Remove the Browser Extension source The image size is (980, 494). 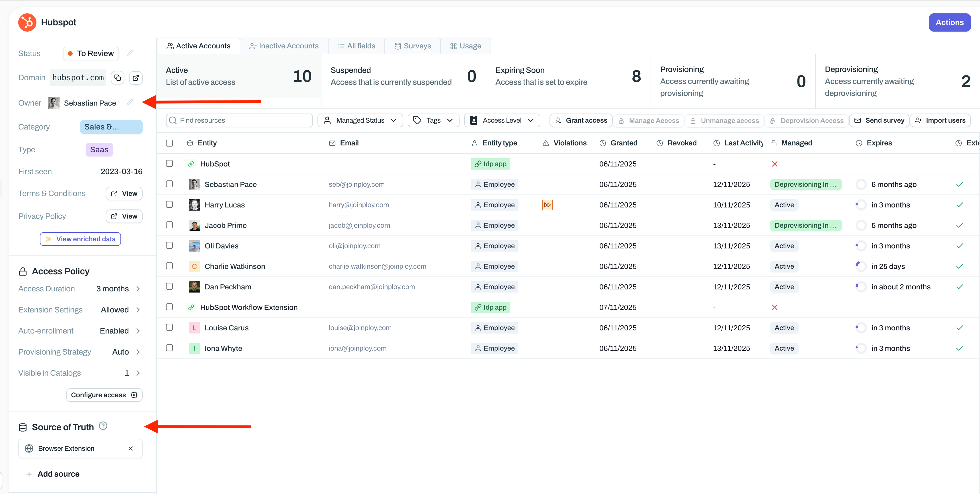130,448
